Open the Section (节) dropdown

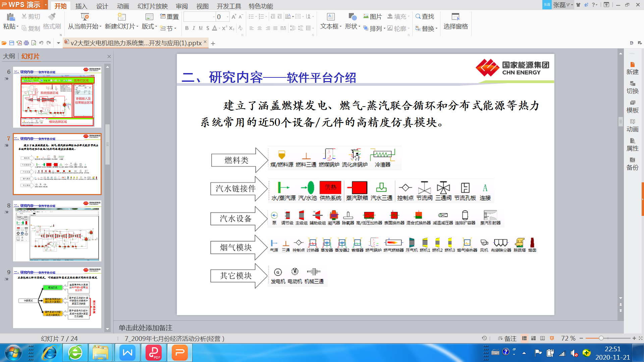tap(168, 28)
